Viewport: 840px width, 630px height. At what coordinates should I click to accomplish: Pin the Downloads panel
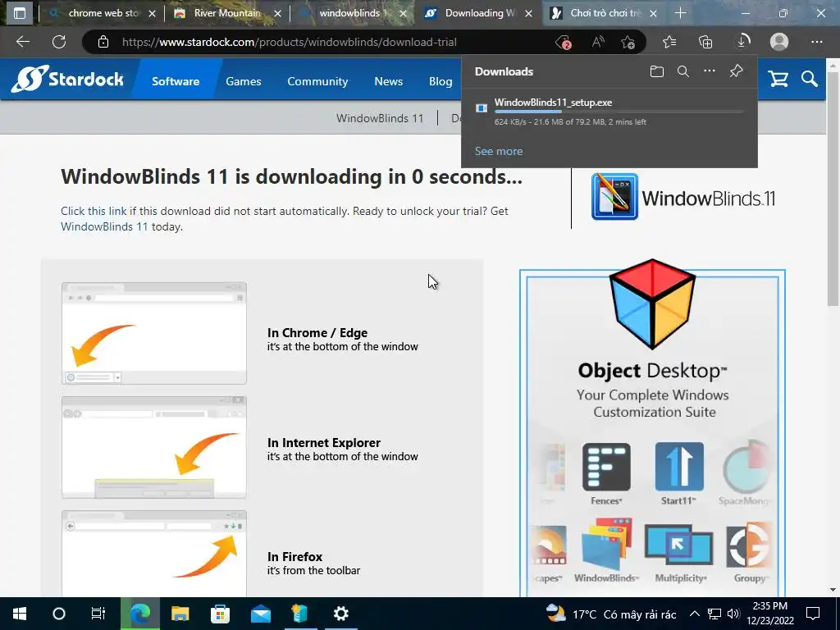[x=736, y=71]
